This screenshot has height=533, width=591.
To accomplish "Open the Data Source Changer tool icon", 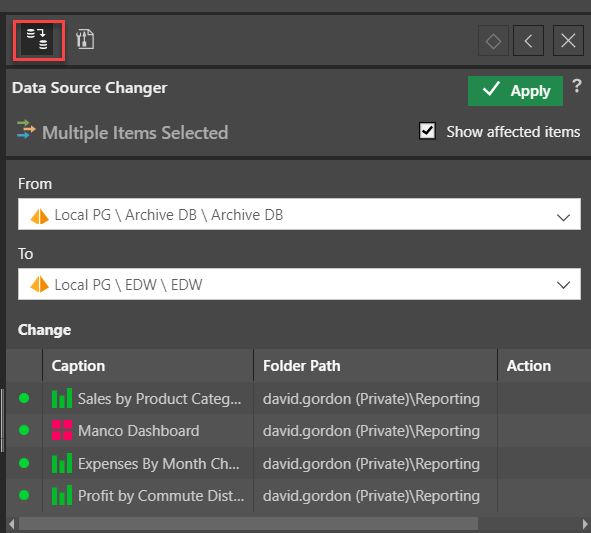I will [x=37, y=39].
